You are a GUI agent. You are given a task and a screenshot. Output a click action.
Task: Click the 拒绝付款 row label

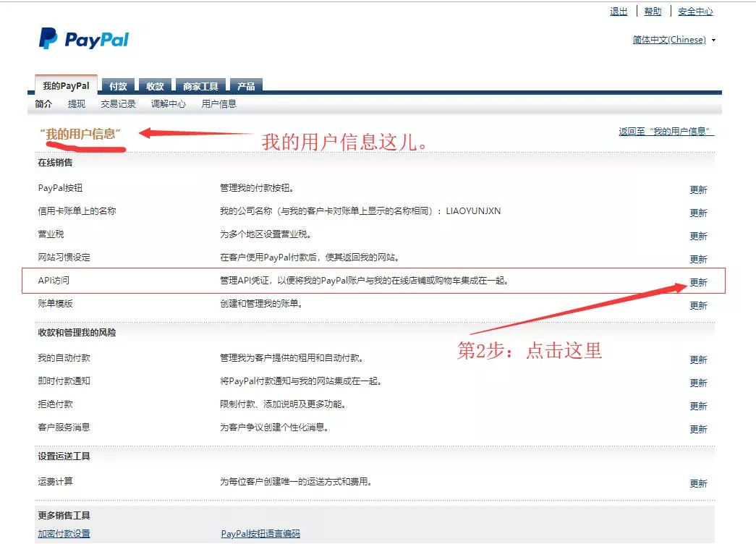point(56,404)
